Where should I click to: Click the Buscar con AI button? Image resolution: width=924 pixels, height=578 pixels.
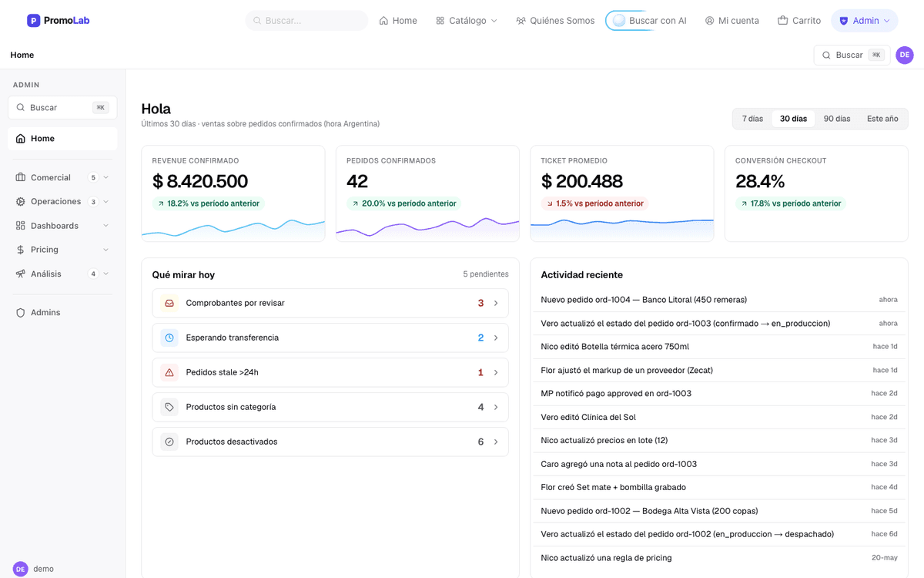pos(650,21)
